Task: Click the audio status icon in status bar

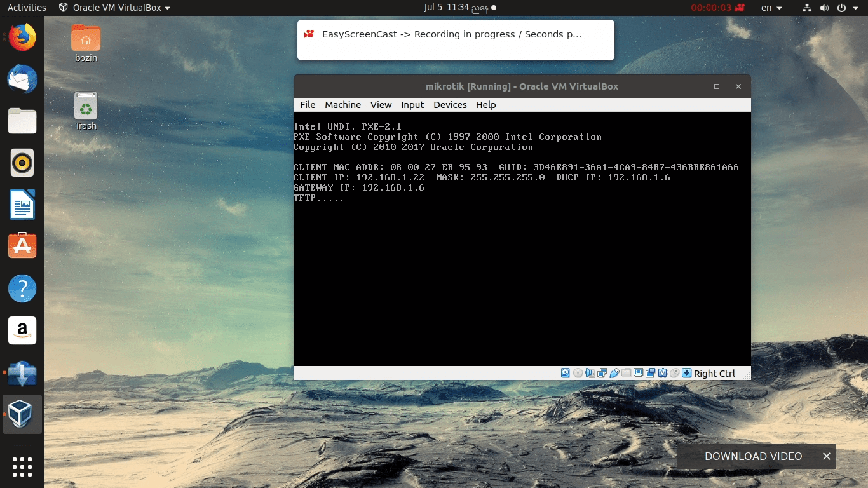Action: tap(590, 373)
